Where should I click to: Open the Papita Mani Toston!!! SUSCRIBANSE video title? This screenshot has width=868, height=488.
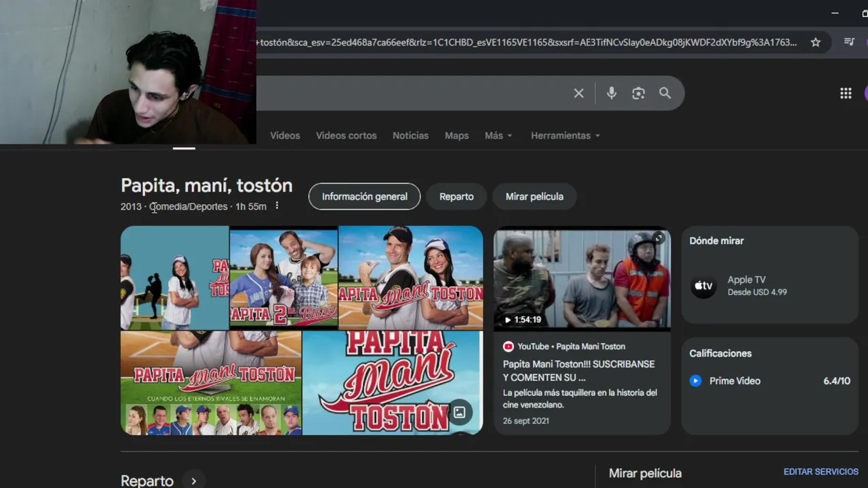[x=578, y=371]
